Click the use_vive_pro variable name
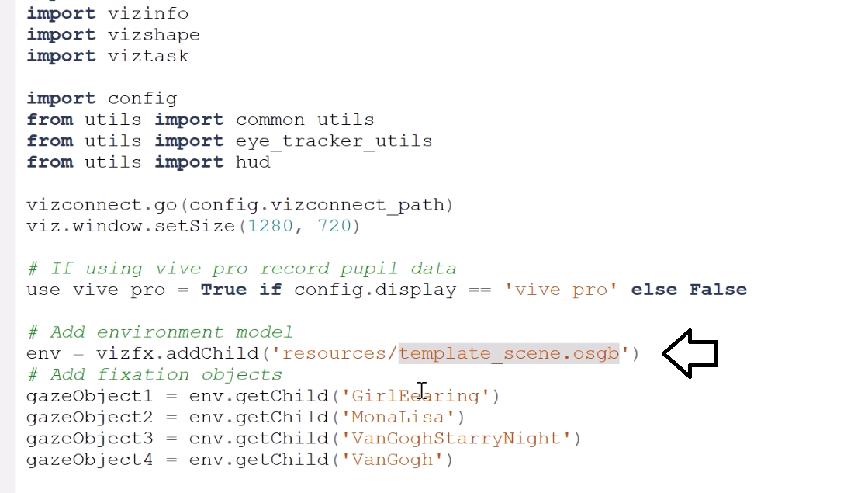Screen dimensions: 868x493 [x=95, y=290]
